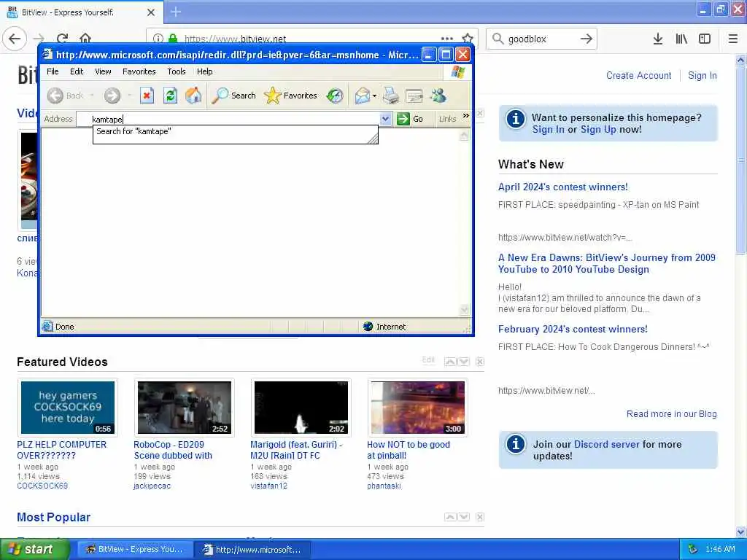Click the search go arrow in Firefox
This screenshot has width=747, height=560.
[587, 39]
